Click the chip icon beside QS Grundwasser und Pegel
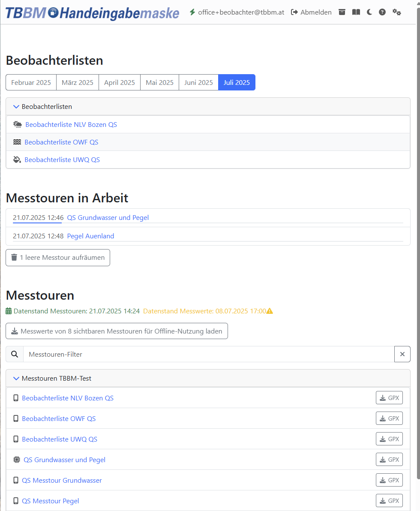Viewport: 420px width, 511px height. click(17, 460)
